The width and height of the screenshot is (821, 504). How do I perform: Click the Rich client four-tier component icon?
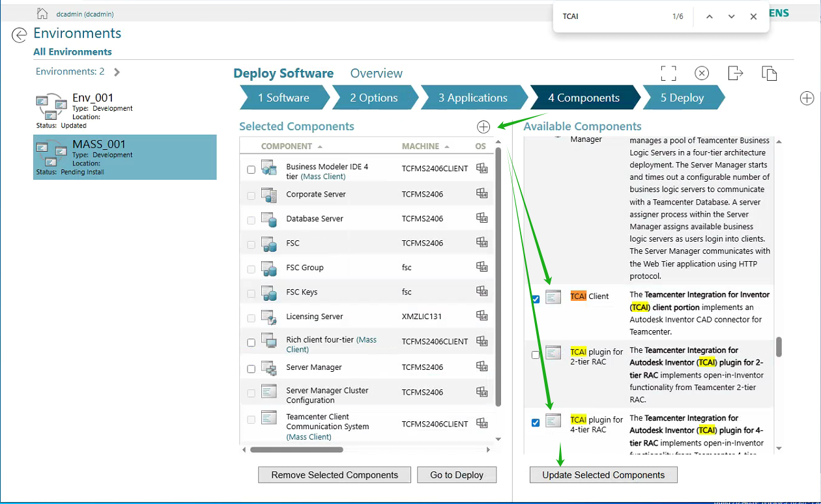(269, 341)
